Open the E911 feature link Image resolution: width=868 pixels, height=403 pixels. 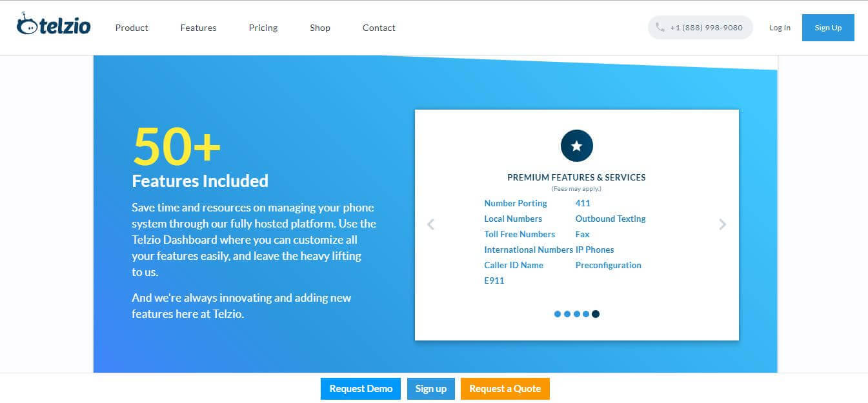pos(494,280)
